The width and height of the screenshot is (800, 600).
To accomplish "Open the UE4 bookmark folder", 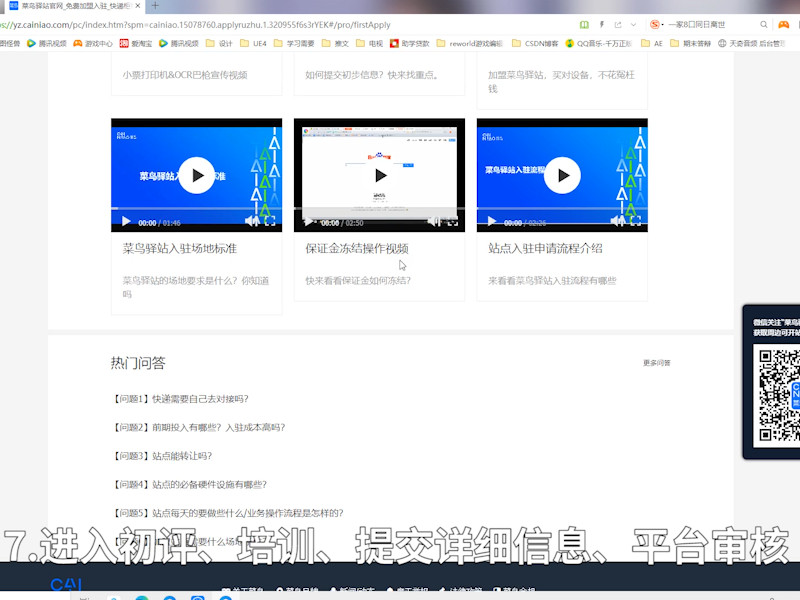I will (x=253, y=43).
